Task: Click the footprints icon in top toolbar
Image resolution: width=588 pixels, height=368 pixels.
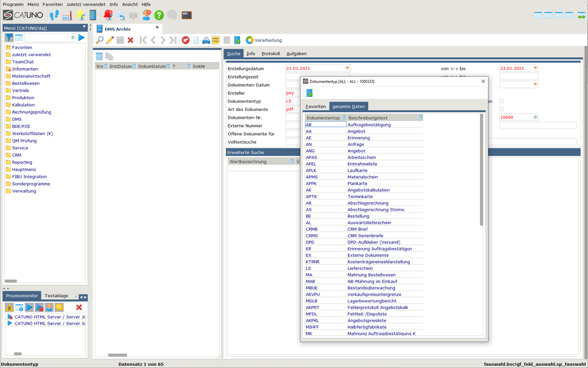Action: click(x=54, y=15)
